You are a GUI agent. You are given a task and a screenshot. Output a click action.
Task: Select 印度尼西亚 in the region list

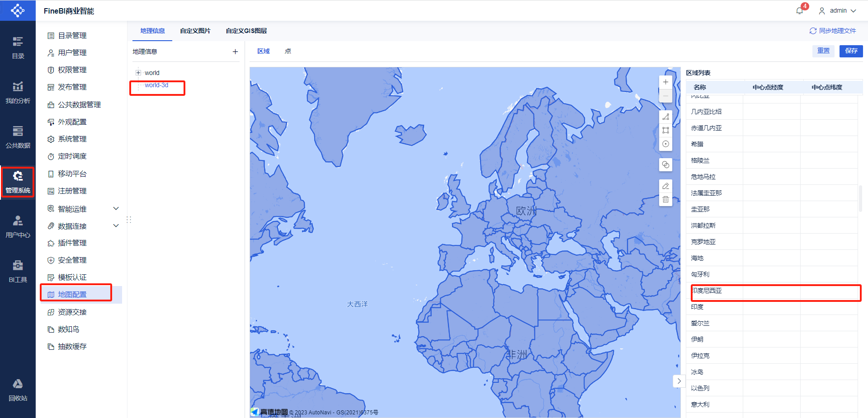(x=706, y=291)
